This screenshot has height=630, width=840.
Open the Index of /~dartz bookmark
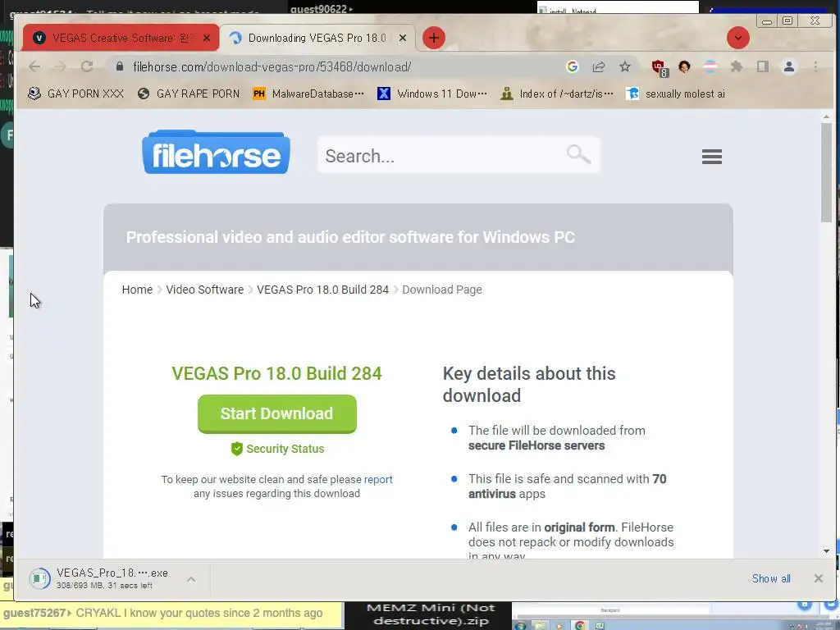[x=557, y=94]
